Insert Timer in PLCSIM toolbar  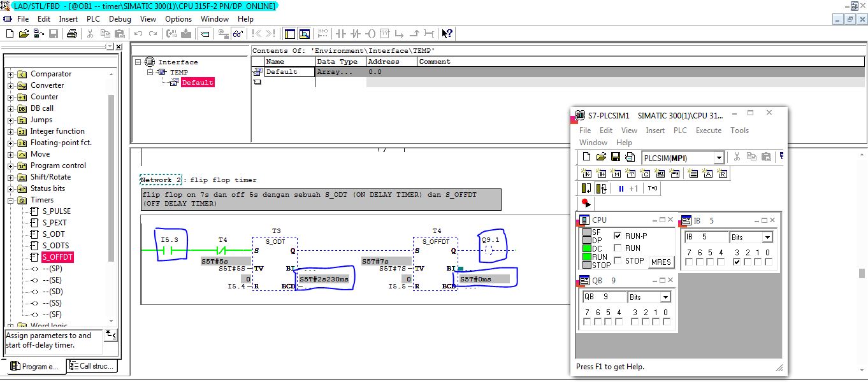pyautogui.click(x=630, y=174)
